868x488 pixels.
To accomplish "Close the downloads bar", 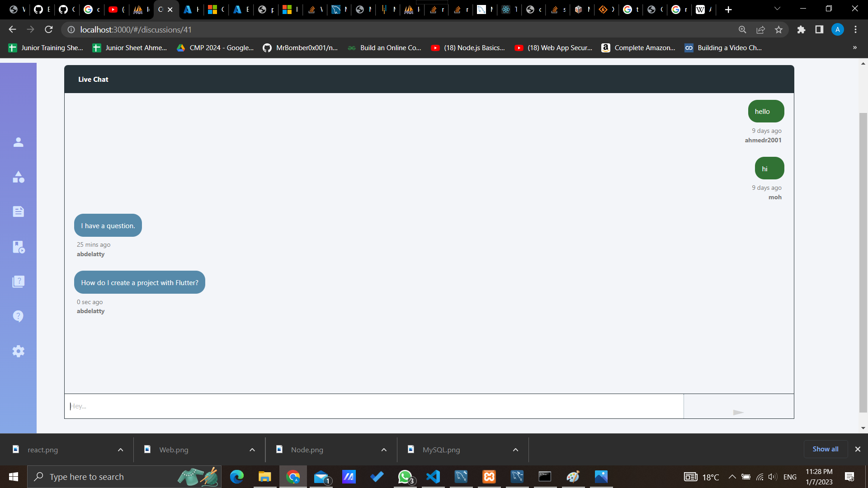I will click(858, 449).
